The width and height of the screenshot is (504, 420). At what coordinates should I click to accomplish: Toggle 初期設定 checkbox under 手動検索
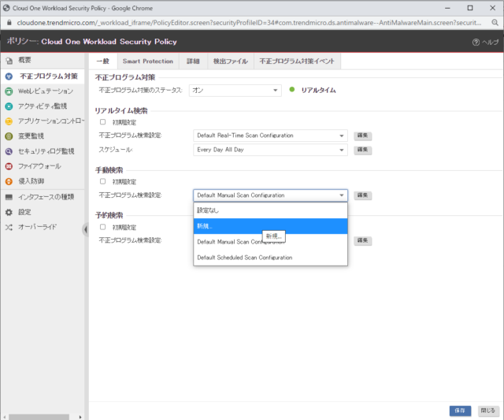coord(102,182)
